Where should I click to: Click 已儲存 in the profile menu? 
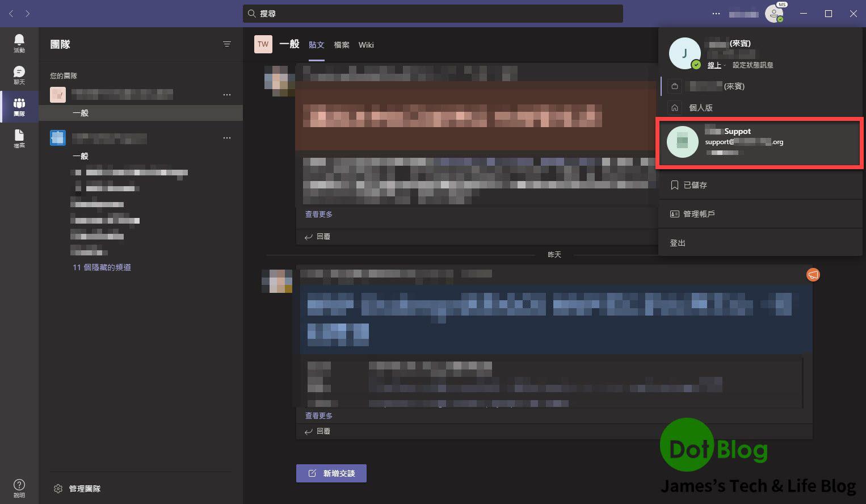(695, 185)
